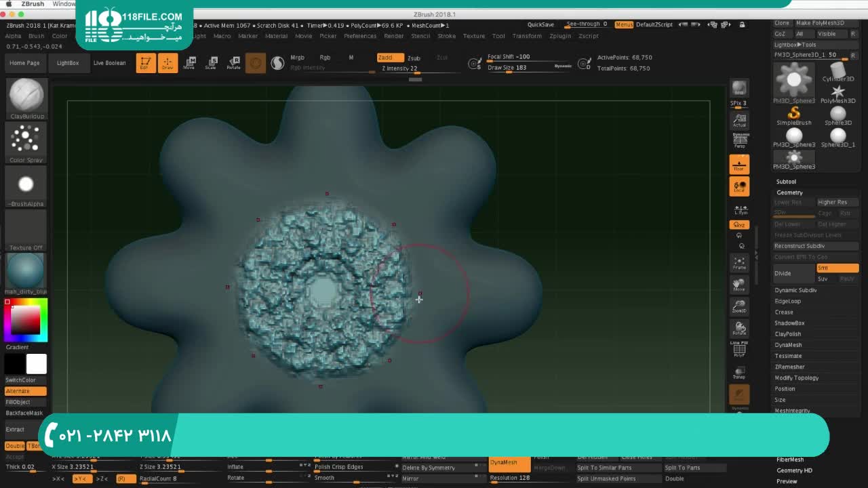Click the Frame icon on right shelf
The height and width of the screenshot is (488, 868).
(739, 263)
